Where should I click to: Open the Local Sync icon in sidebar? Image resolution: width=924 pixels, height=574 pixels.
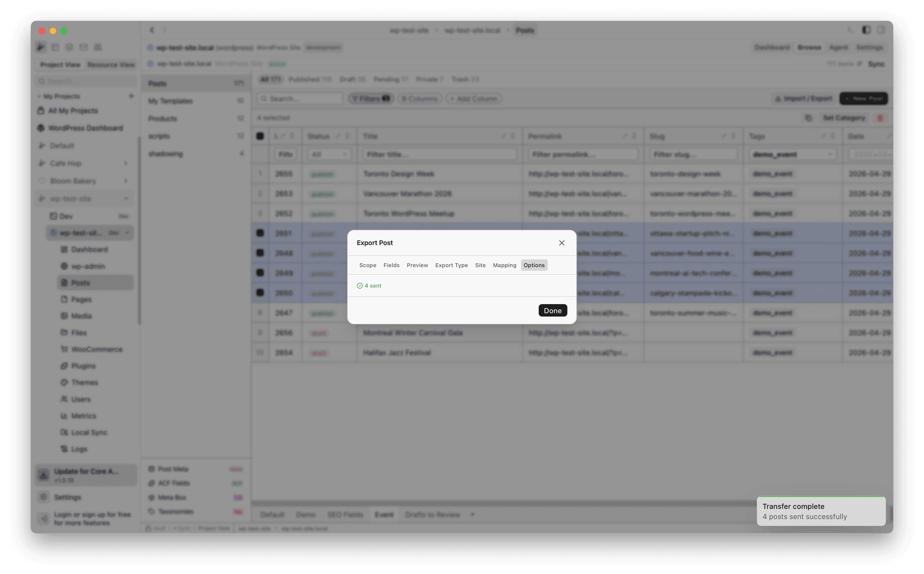64,432
